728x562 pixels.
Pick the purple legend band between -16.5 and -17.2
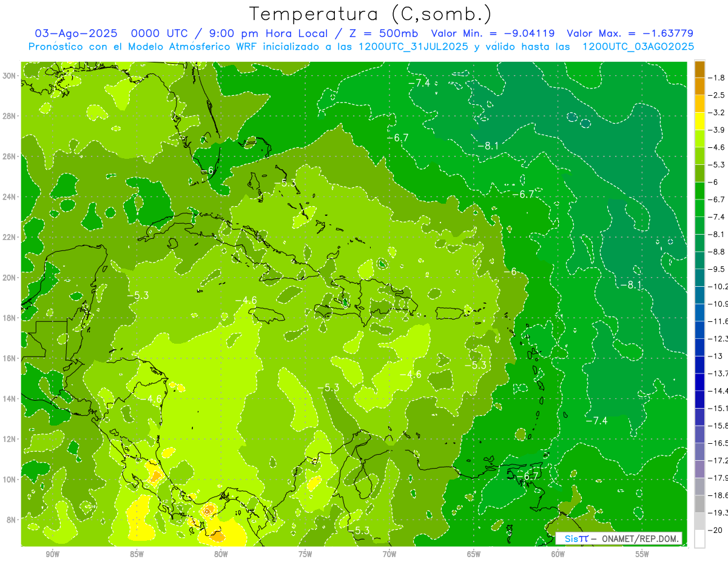click(x=699, y=452)
